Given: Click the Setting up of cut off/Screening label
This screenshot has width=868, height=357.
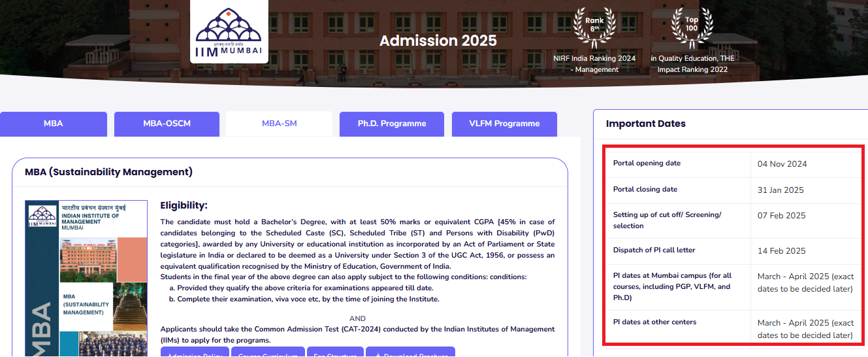Looking at the screenshot, I should click(x=667, y=220).
